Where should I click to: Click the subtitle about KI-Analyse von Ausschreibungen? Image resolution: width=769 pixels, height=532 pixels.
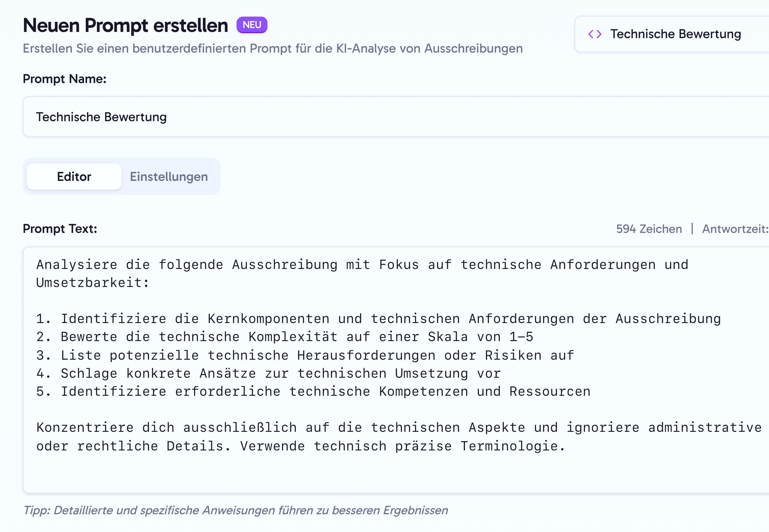click(x=272, y=49)
